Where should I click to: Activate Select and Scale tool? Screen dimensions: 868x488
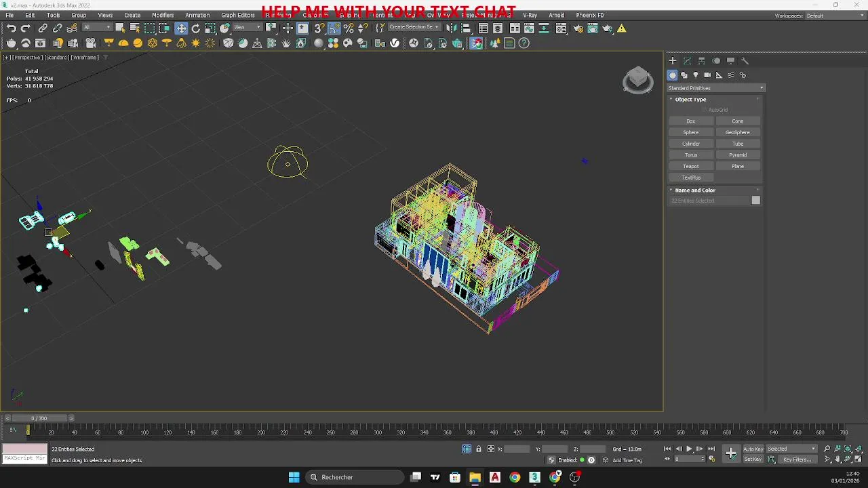[x=210, y=28]
